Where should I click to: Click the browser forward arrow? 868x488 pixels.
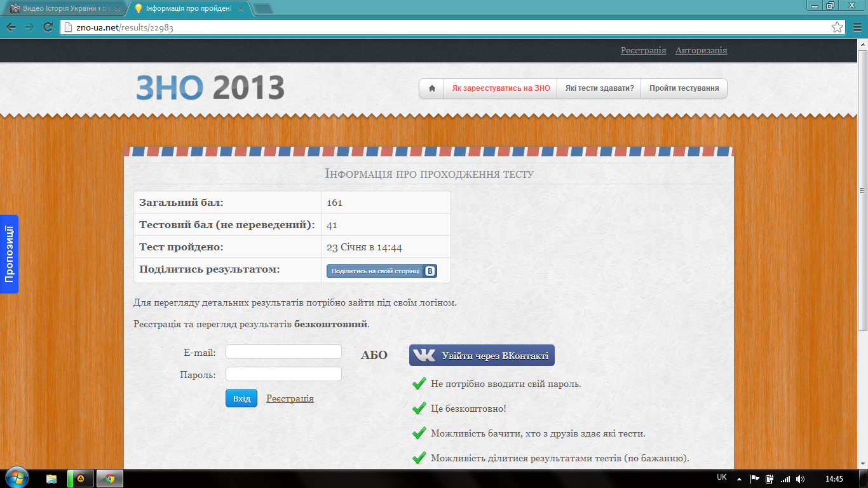tap(29, 27)
